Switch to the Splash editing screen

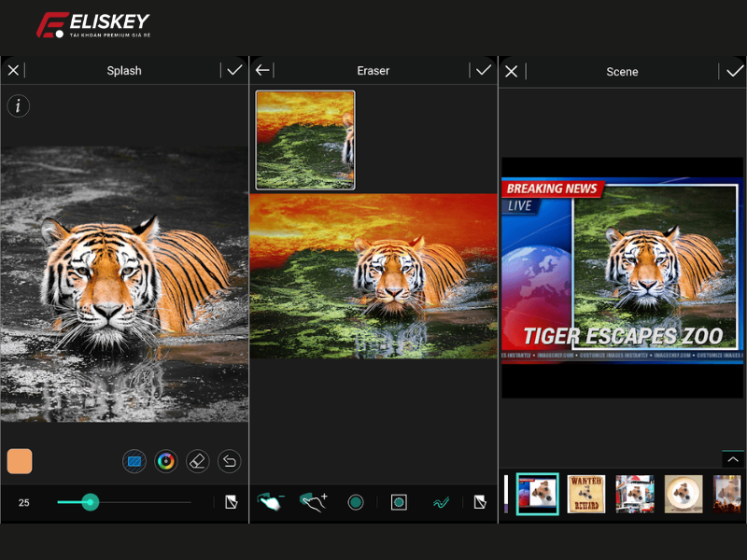[124, 70]
